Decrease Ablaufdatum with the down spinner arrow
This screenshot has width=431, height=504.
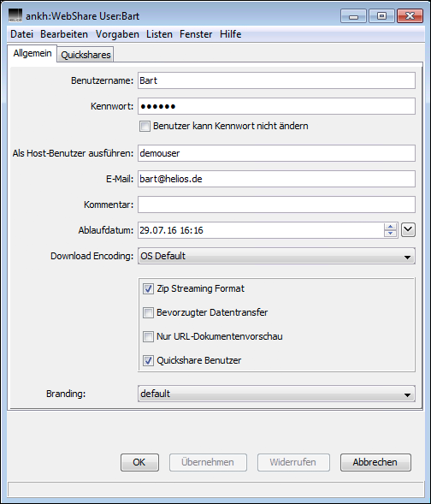(x=390, y=234)
